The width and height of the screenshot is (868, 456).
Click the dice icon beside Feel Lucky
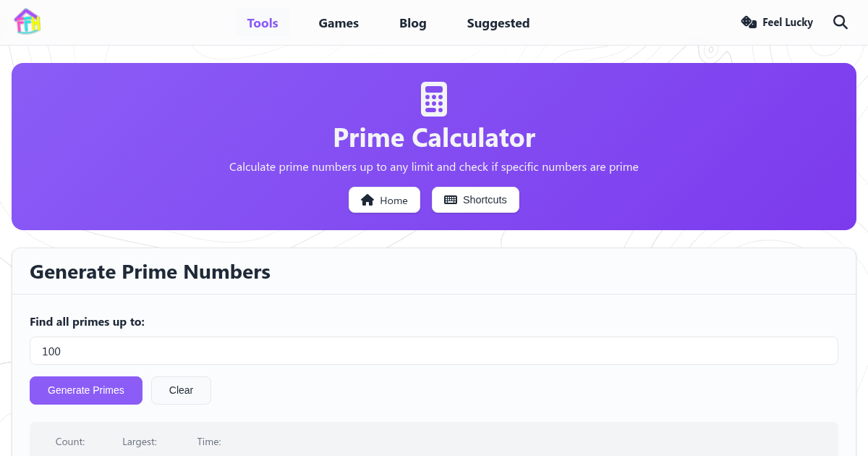(749, 22)
